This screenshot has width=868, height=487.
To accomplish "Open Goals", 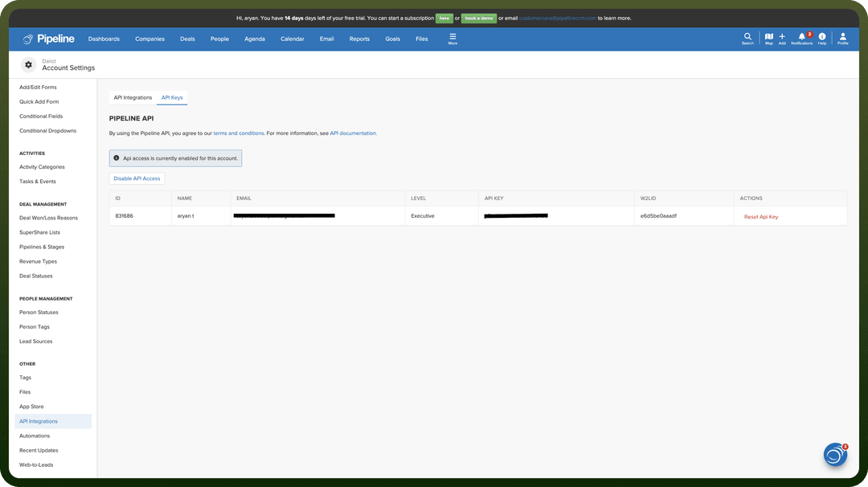I will pos(392,39).
